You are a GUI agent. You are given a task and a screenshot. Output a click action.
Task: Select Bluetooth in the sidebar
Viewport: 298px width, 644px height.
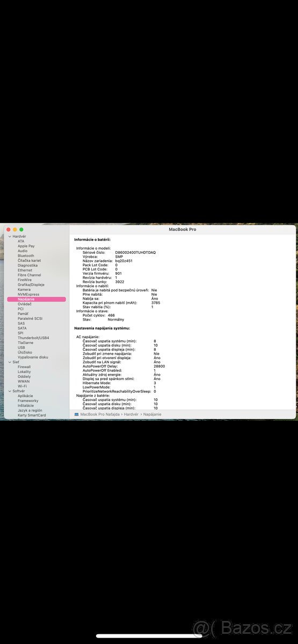(26, 256)
